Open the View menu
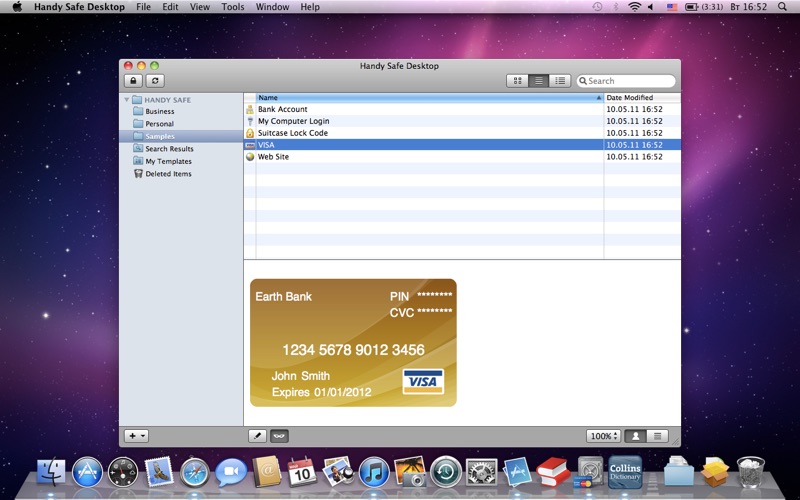Screen dimensions: 800x500 coord(199,7)
